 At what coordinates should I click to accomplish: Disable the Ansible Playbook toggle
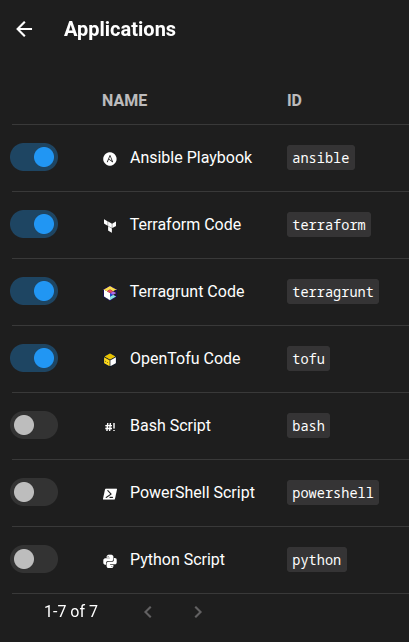point(34,157)
